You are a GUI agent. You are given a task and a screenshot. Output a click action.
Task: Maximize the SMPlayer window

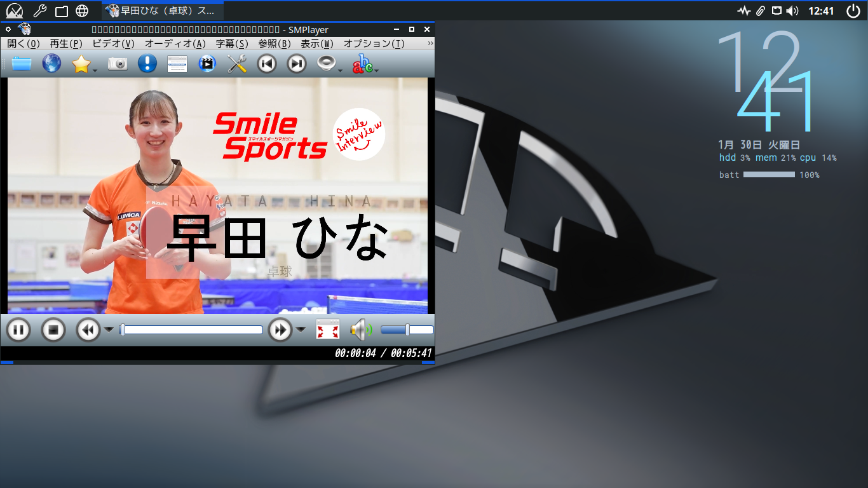pos(412,29)
